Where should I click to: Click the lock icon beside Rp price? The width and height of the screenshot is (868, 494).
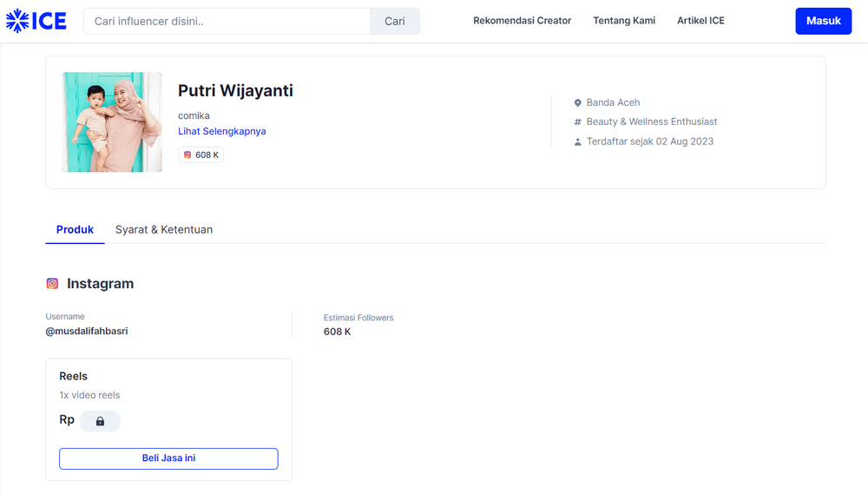100,421
